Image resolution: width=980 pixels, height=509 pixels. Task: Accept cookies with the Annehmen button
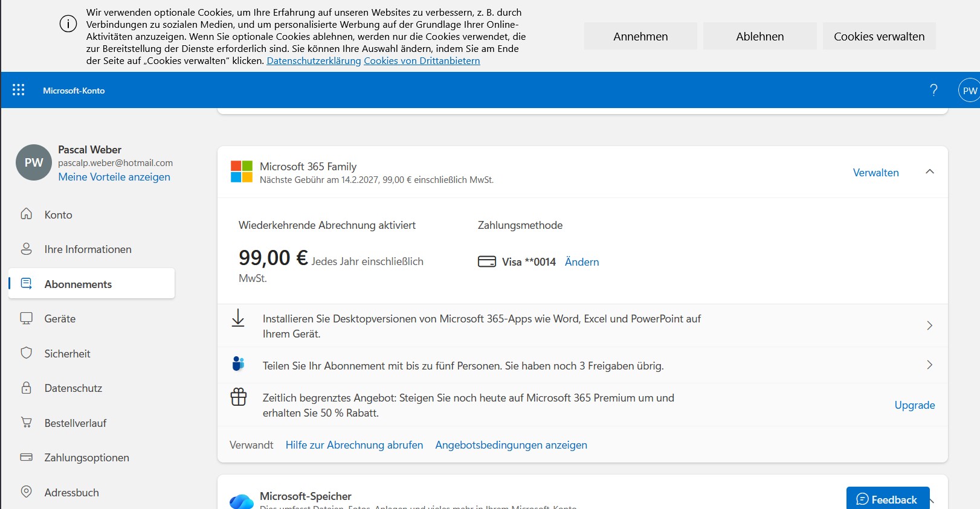click(x=640, y=36)
